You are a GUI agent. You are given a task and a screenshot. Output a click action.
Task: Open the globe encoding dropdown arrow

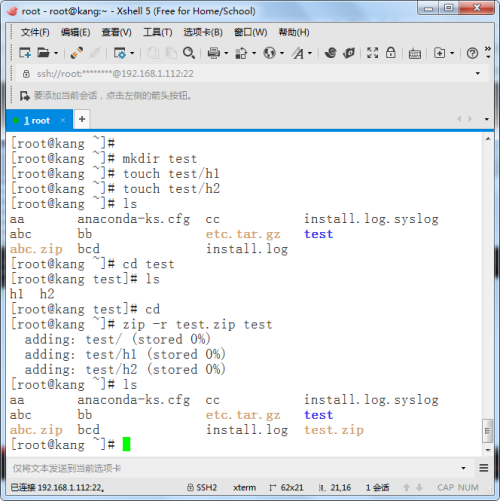coord(282,53)
